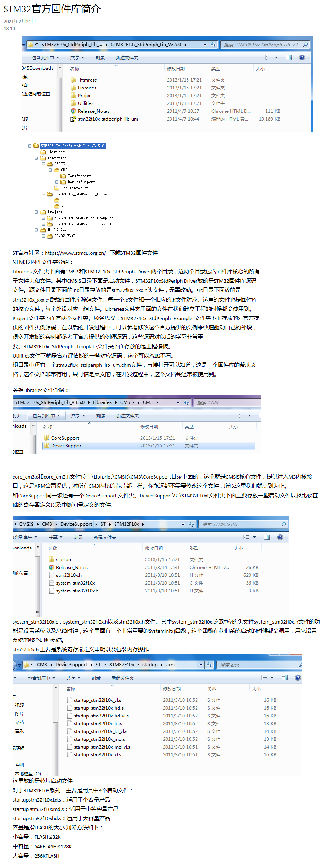Select Documentation in folder tree
This screenshot has width=325, height=868.
[75, 188]
